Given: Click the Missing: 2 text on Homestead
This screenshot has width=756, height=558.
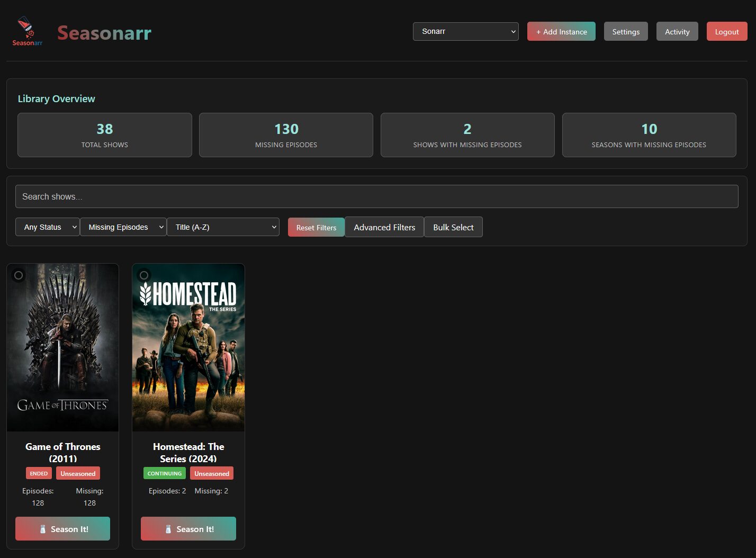Looking at the screenshot, I should 211,491.
